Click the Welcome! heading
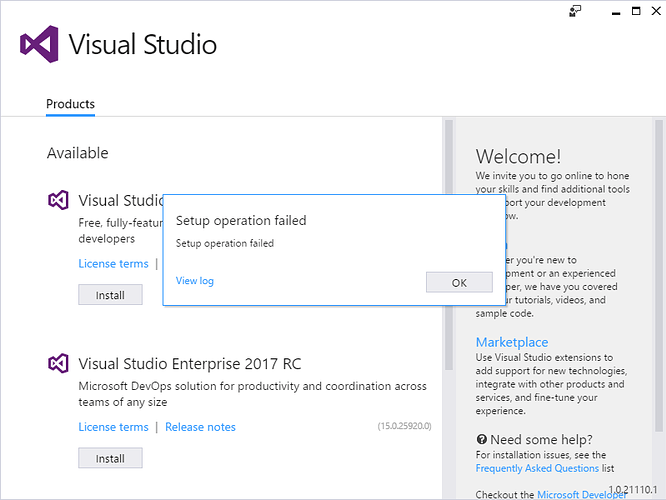Image resolution: width=666 pixels, height=500 pixels. coord(518,156)
